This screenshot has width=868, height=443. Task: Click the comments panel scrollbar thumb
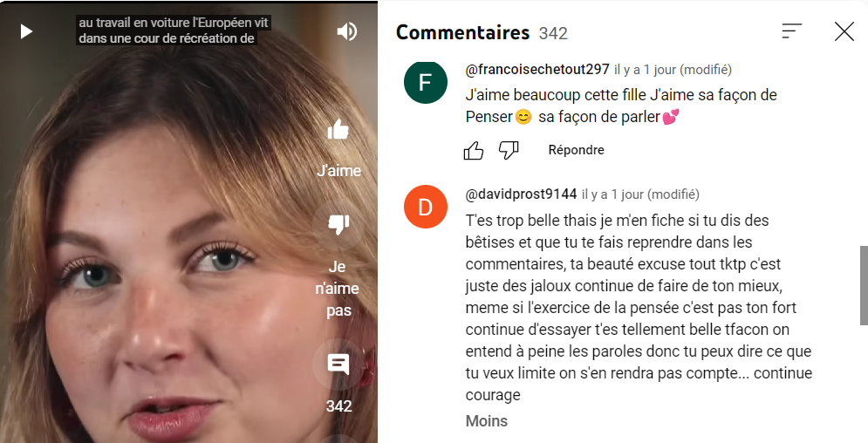click(864, 285)
